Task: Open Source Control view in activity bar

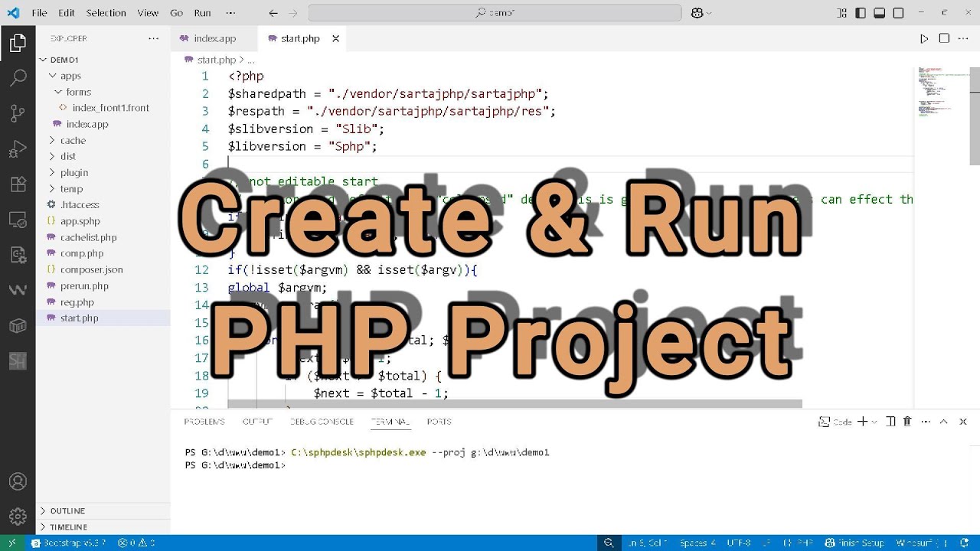Action: (x=18, y=113)
